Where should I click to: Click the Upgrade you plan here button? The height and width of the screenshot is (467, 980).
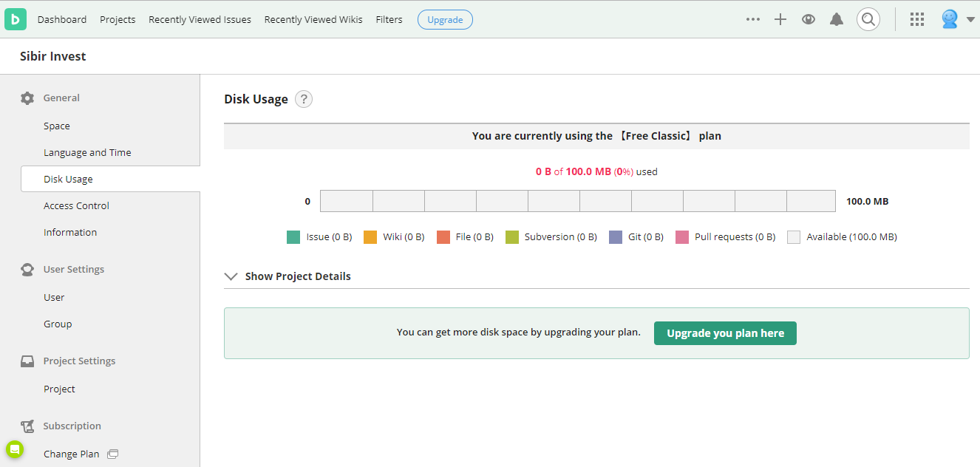(x=725, y=333)
